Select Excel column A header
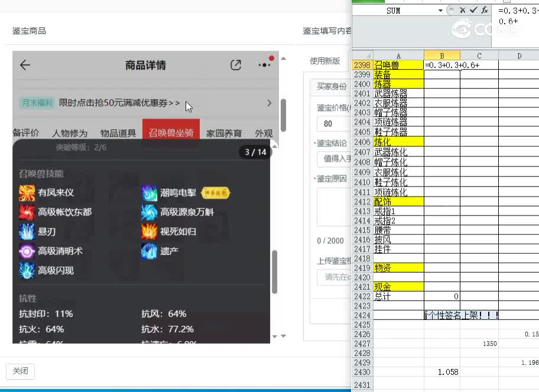Screen dimensions: 539x392 [x=398, y=55]
